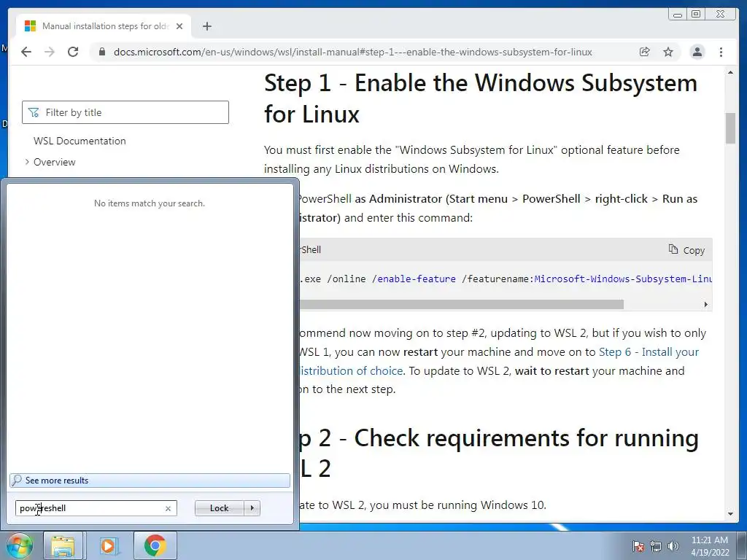Image resolution: width=747 pixels, height=560 pixels.
Task: Minimize the Chrome window
Action: [678, 15]
